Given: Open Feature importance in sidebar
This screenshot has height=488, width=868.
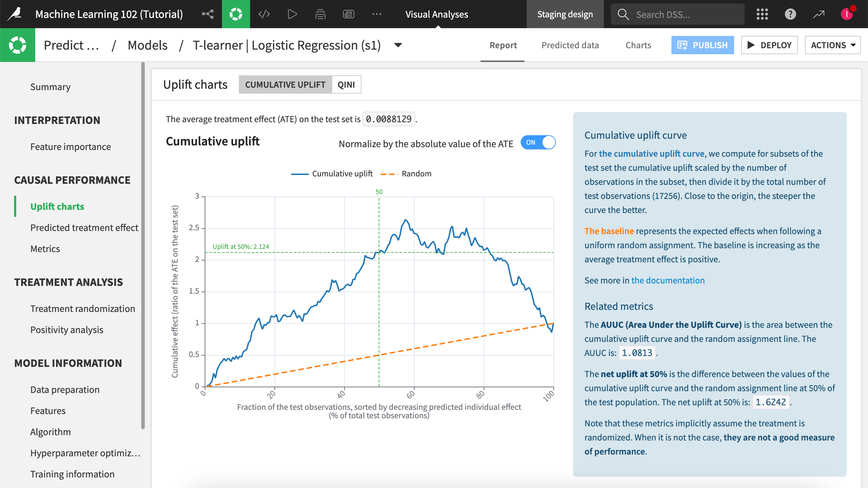Looking at the screenshot, I should (x=70, y=146).
